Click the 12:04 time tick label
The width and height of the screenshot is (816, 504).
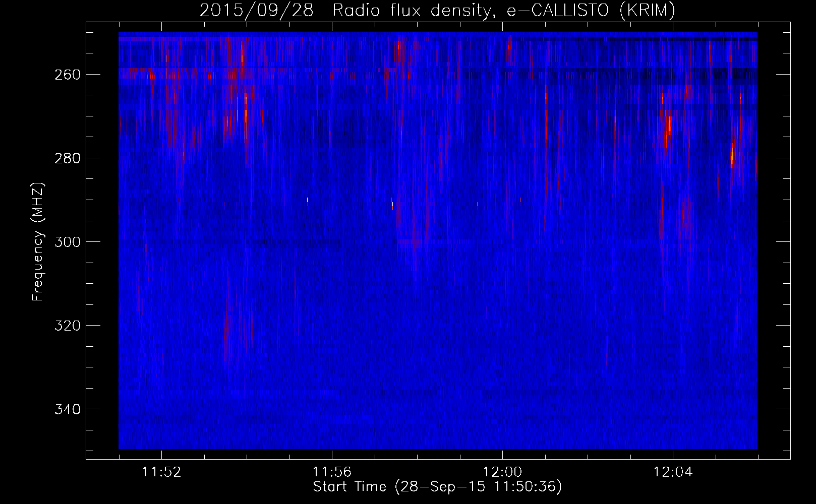coord(673,472)
